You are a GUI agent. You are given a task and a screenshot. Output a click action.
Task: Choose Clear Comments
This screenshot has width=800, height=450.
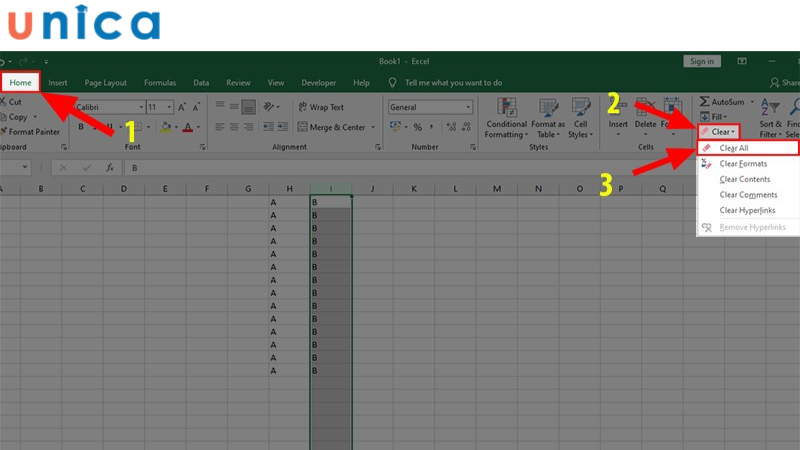coord(747,195)
